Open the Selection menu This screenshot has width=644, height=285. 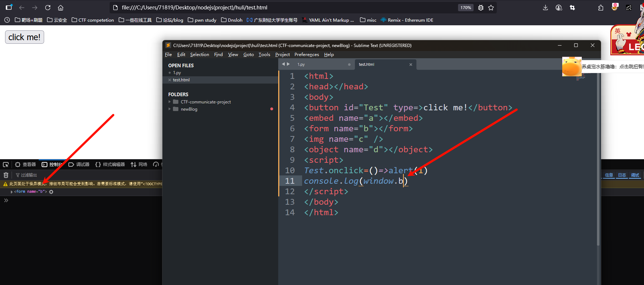click(200, 55)
